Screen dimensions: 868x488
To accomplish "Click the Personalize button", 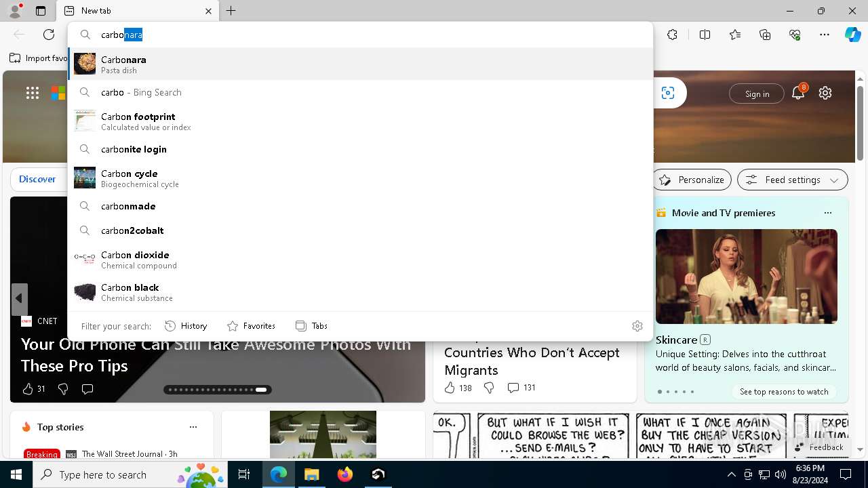I will click(x=692, y=180).
